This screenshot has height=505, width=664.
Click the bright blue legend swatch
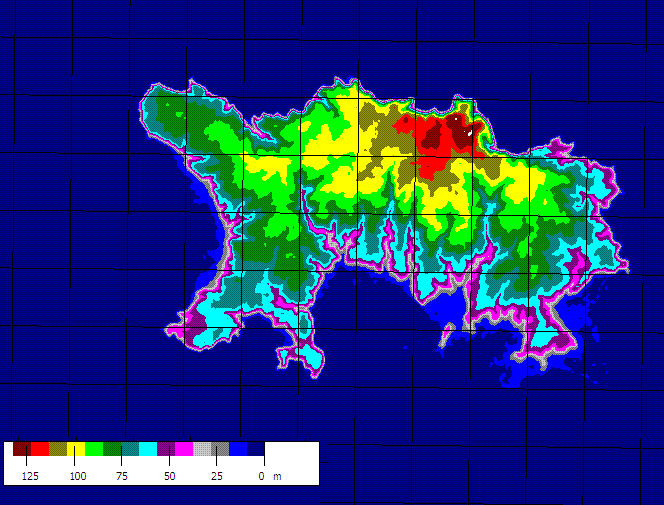click(x=238, y=450)
